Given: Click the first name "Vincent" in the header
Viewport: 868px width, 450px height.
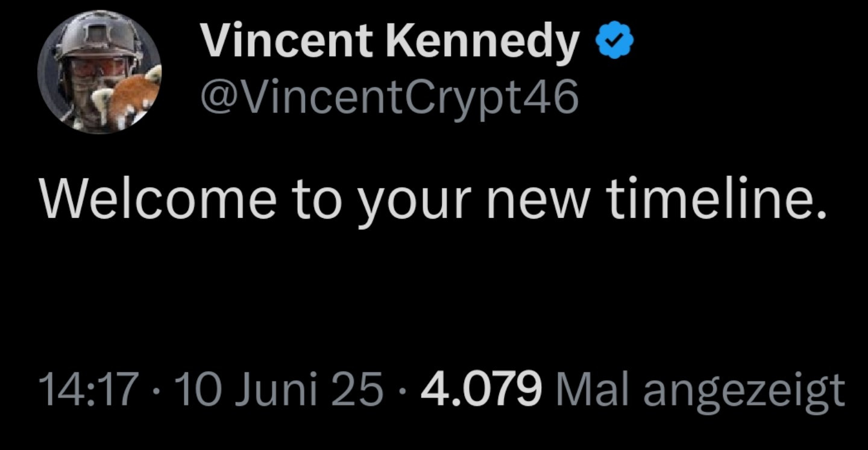Looking at the screenshot, I should 286,43.
